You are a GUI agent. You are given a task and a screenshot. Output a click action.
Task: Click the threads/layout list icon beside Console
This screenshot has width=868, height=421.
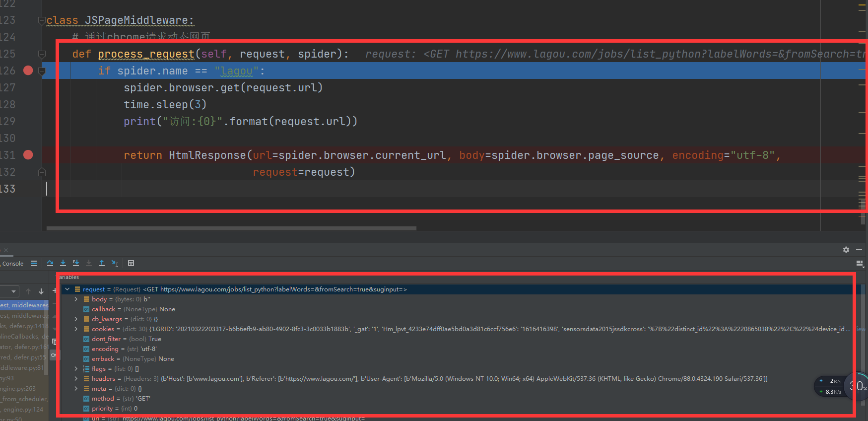[34, 263]
